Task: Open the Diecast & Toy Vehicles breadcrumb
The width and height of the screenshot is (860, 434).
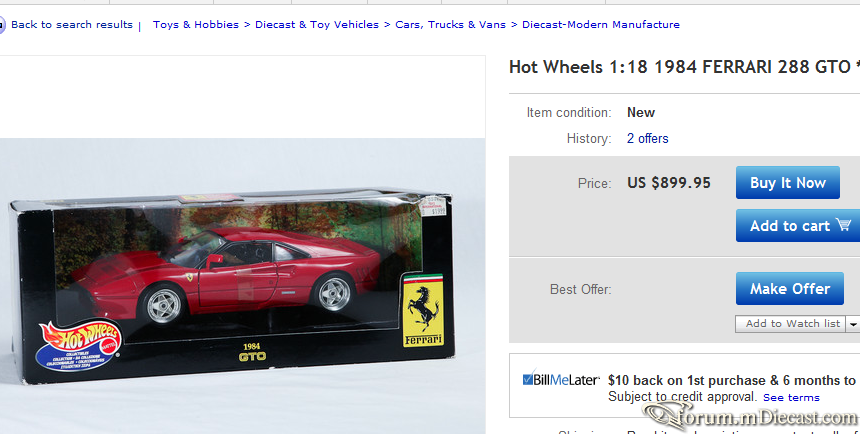Action: [x=316, y=25]
